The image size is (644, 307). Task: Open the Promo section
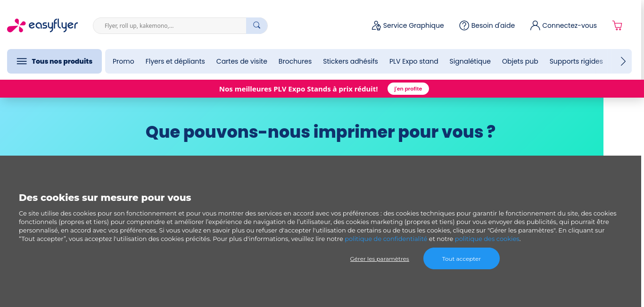point(123,61)
